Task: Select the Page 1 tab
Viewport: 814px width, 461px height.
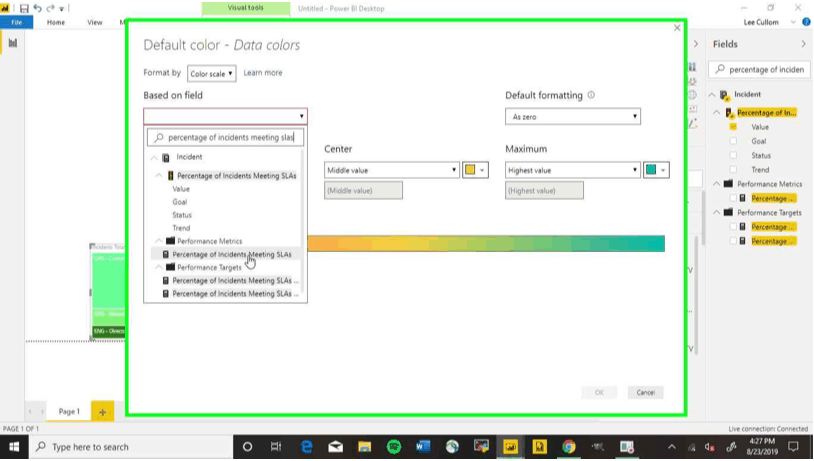Action: (x=69, y=412)
